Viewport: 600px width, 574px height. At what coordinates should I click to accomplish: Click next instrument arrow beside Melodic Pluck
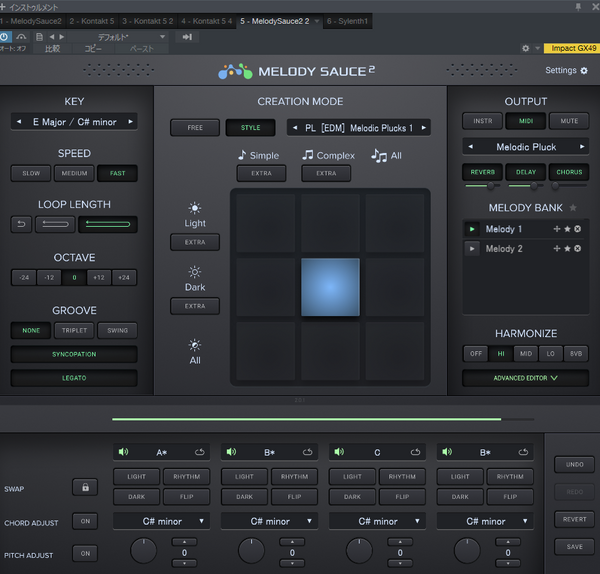[x=582, y=147]
